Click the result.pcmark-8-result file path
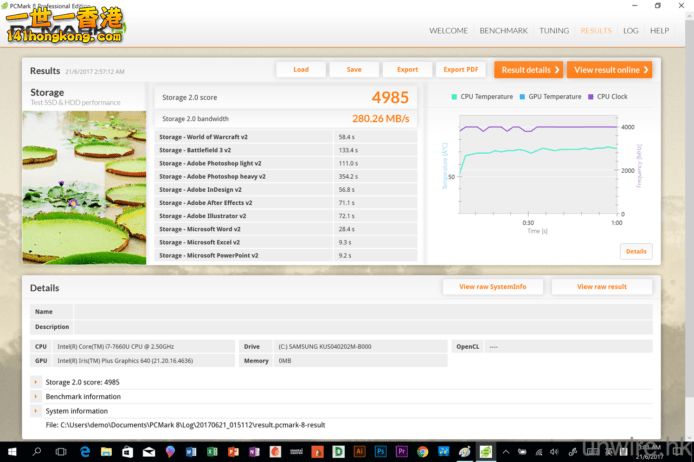The height and width of the screenshot is (462, 694). (185, 425)
